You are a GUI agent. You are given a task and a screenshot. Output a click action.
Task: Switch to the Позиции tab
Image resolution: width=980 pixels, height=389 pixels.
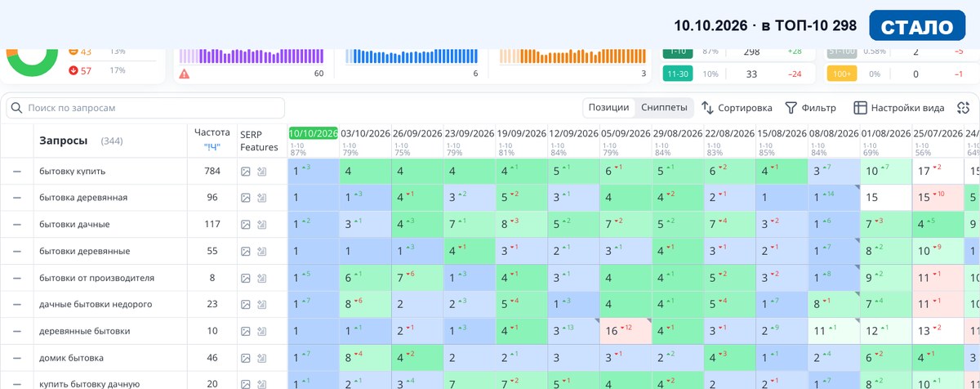click(x=608, y=108)
